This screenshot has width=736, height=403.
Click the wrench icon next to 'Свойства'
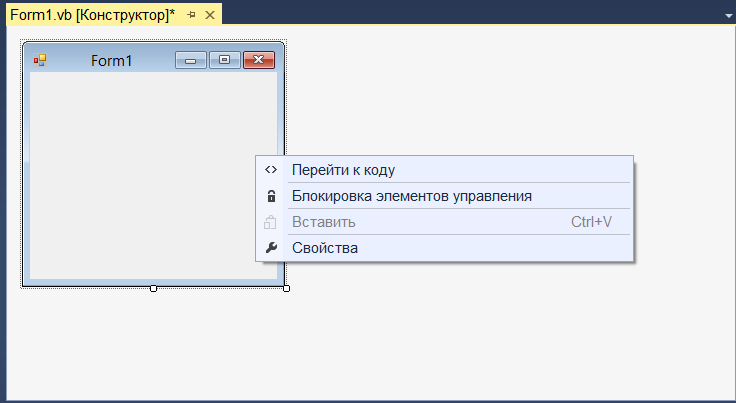(x=271, y=248)
